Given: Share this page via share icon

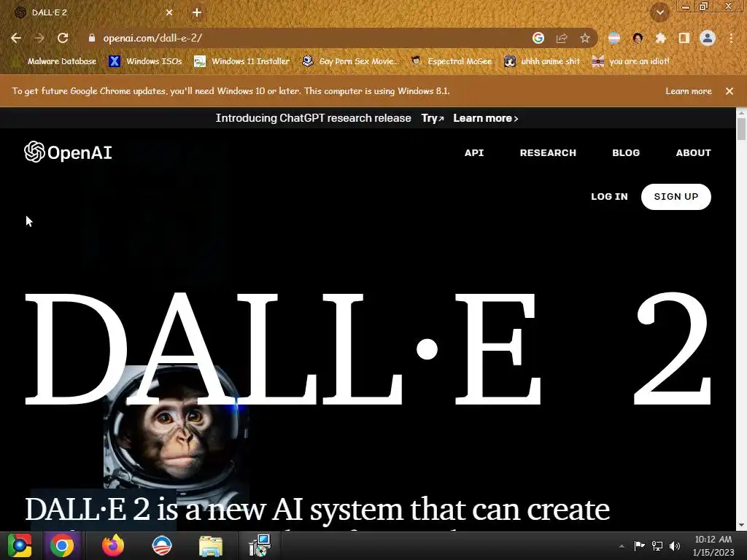Looking at the screenshot, I should (562, 38).
